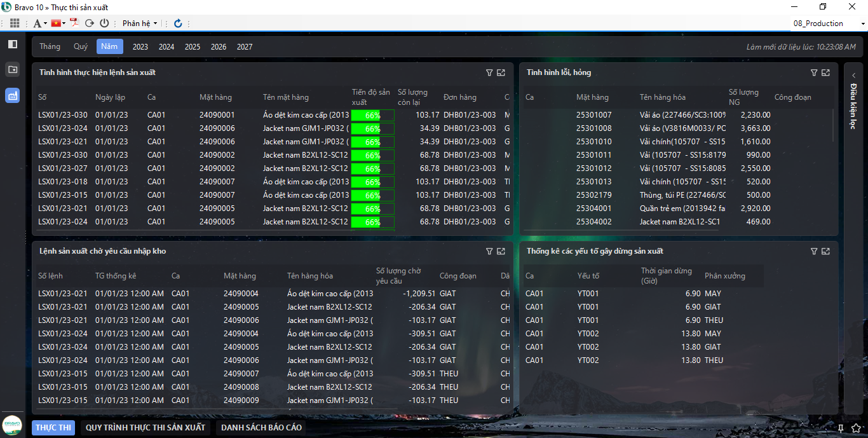868x438 pixels.
Task: Switch period view to Tháng
Action: (50, 46)
